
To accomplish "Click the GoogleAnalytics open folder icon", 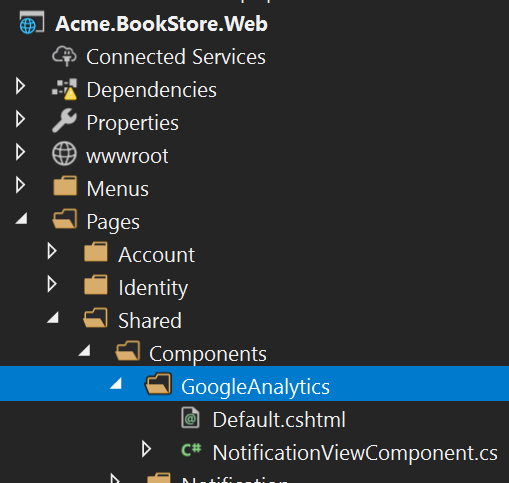I will (158, 384).
